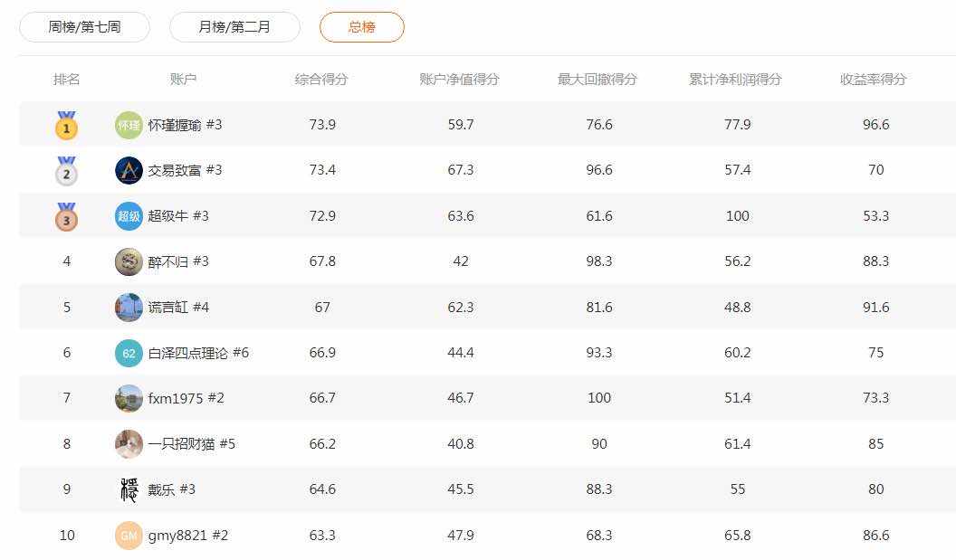Switch to 月榜/第二月 tab
Image resolution: width=956 pixels, height=560 pixels.
coord(234,27)
